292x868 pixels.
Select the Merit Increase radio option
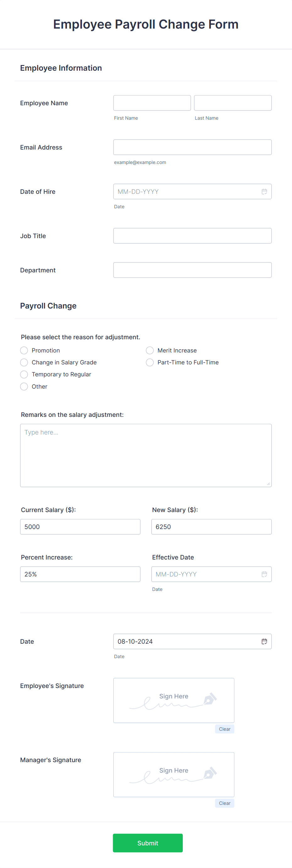[x=150, y=350]
